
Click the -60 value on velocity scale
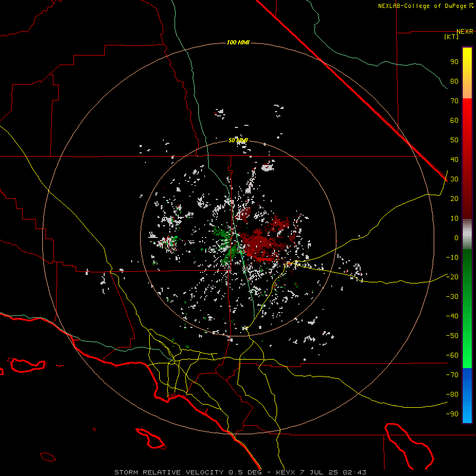pyautogui.click(x=452, y=355)
